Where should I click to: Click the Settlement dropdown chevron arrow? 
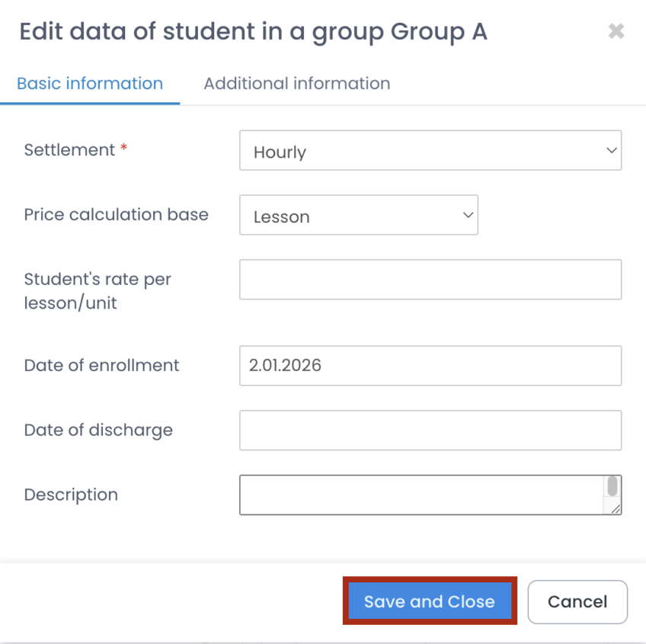point(611,151)
